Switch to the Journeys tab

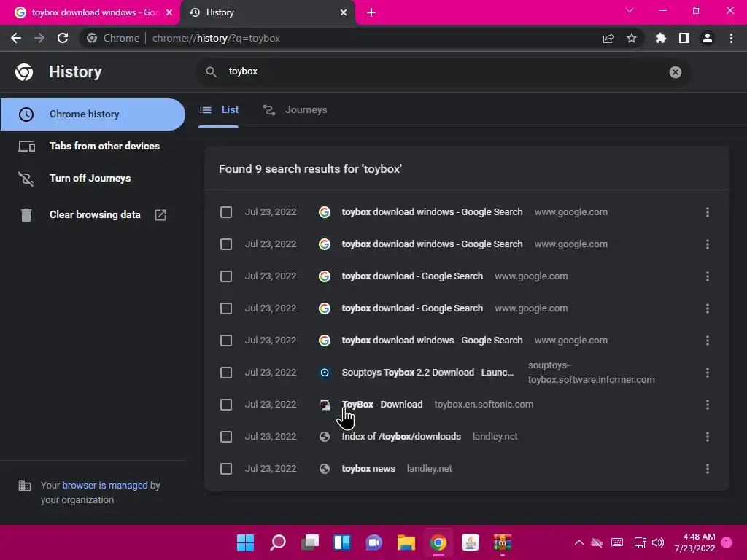[295, 110]
